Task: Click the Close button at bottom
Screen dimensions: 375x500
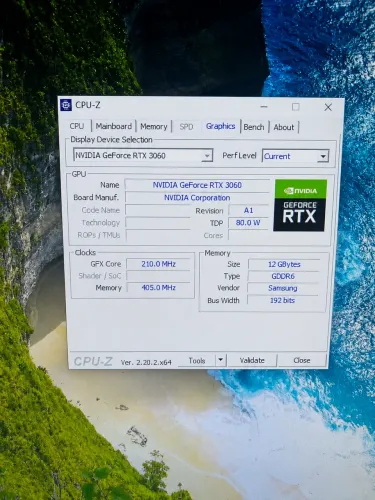Action: (302, 360)
